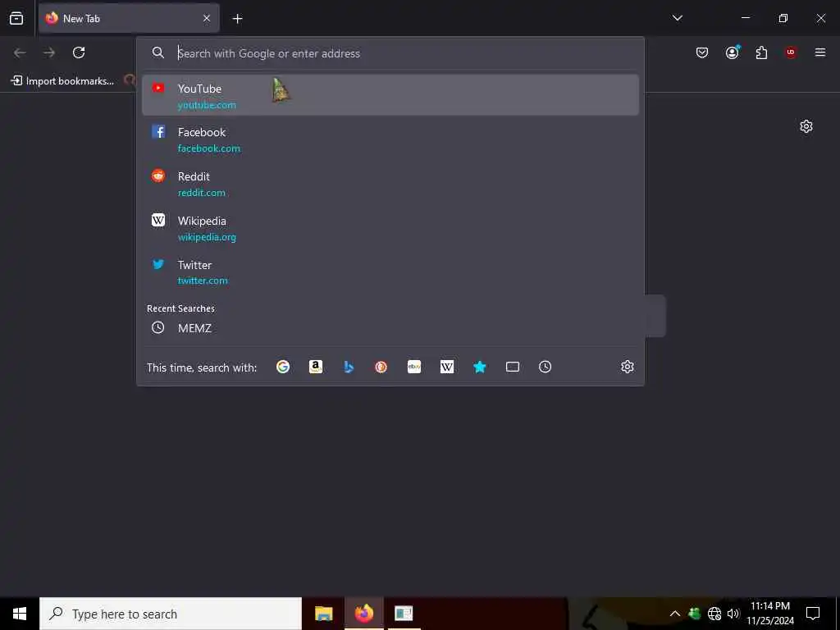This screenshot has height=630, width=840.
Task: Search this time with Google icon
Action: [x=283, y=367]
